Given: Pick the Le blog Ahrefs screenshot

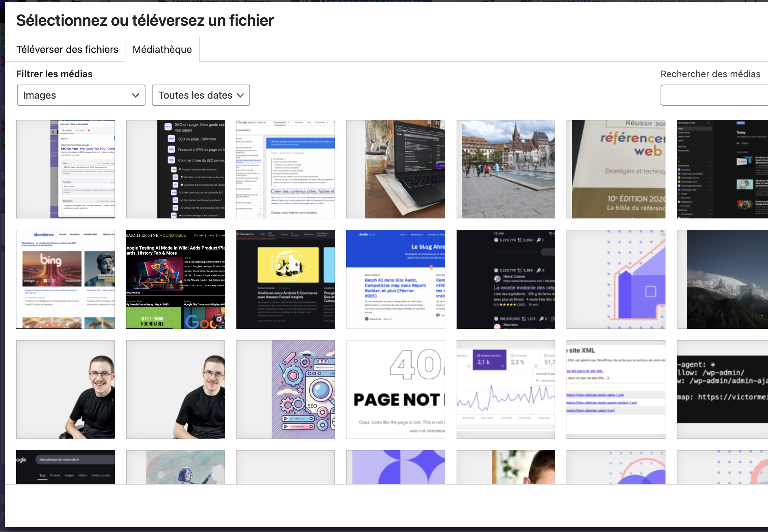Looking at the screenshot, I should pos(396,279).
